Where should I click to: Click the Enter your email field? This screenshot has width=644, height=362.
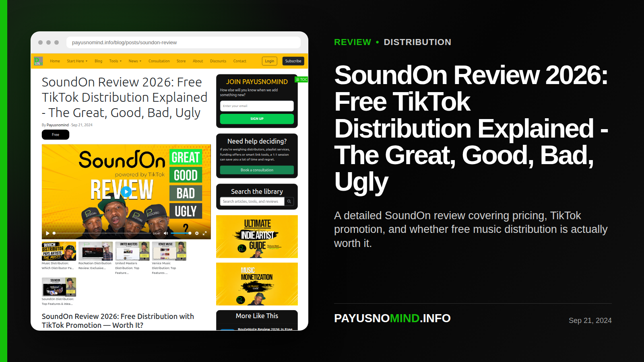pyautogui.click(x=257, y=106)
